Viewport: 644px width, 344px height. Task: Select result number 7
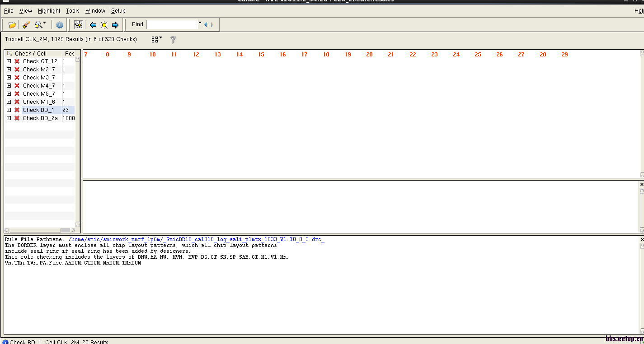tap(86, 55)
